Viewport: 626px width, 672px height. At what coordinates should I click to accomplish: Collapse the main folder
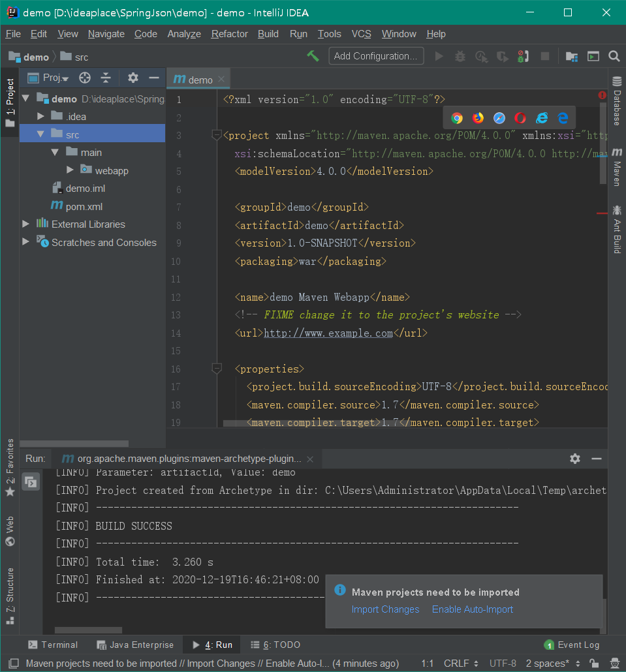[x=55, y=152]
